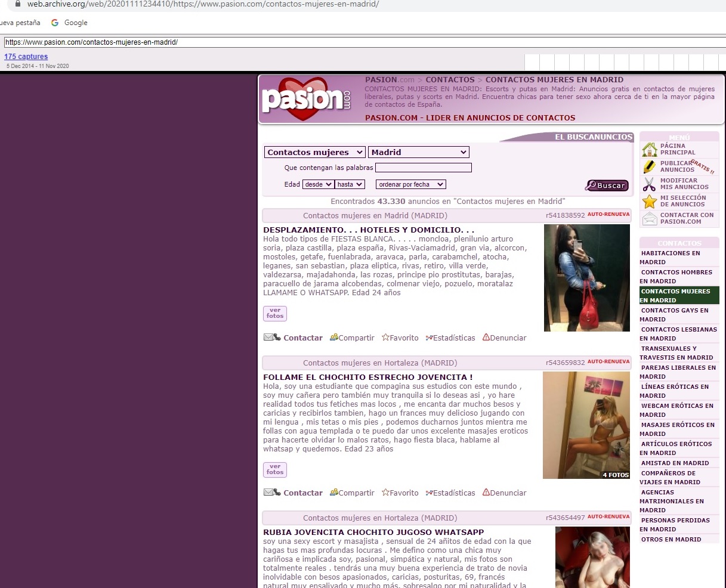
Task: Open ver fotos on listing r543659832
Action: (275, 469)
